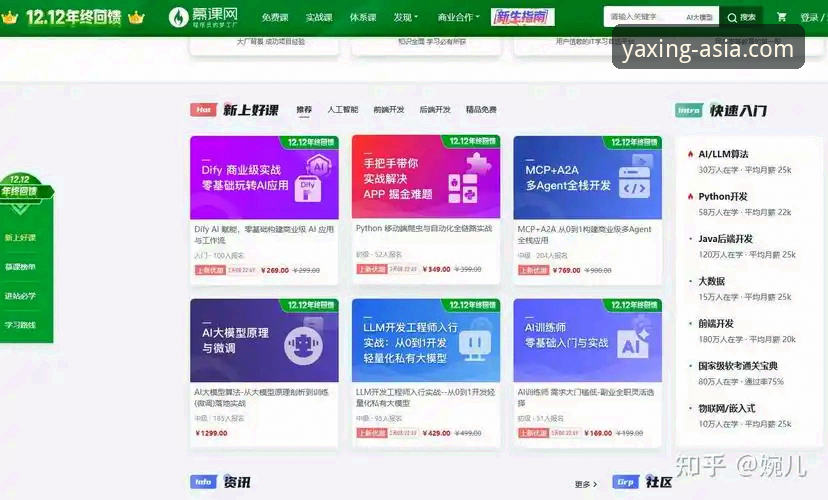The width and height of the screenshot is (828, 500).
Task: Open the 免费课 menu
Action: click(275, 17)
